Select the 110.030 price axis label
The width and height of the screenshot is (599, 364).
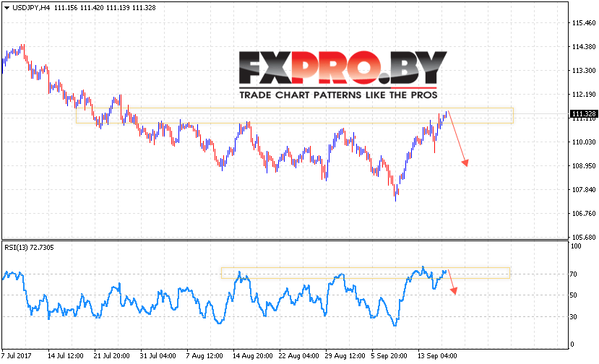(x=584, y=142)
